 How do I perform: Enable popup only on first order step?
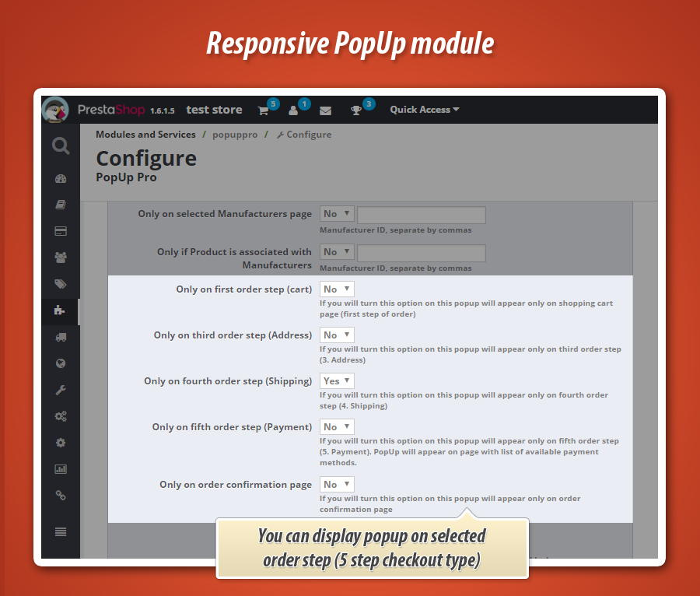(336, 289)
